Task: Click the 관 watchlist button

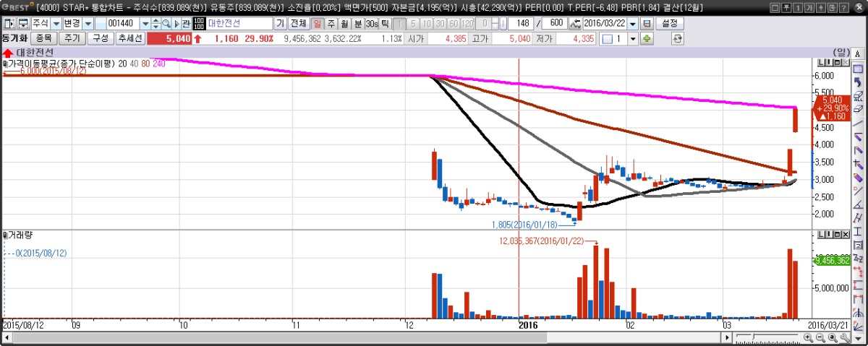Action: coord(186,23)
